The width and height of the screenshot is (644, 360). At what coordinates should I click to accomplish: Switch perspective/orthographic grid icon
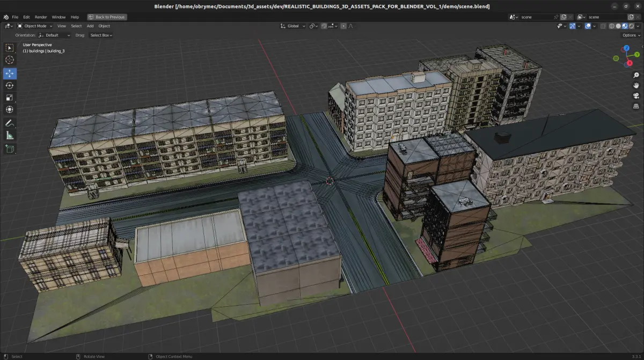click(636, 106)
